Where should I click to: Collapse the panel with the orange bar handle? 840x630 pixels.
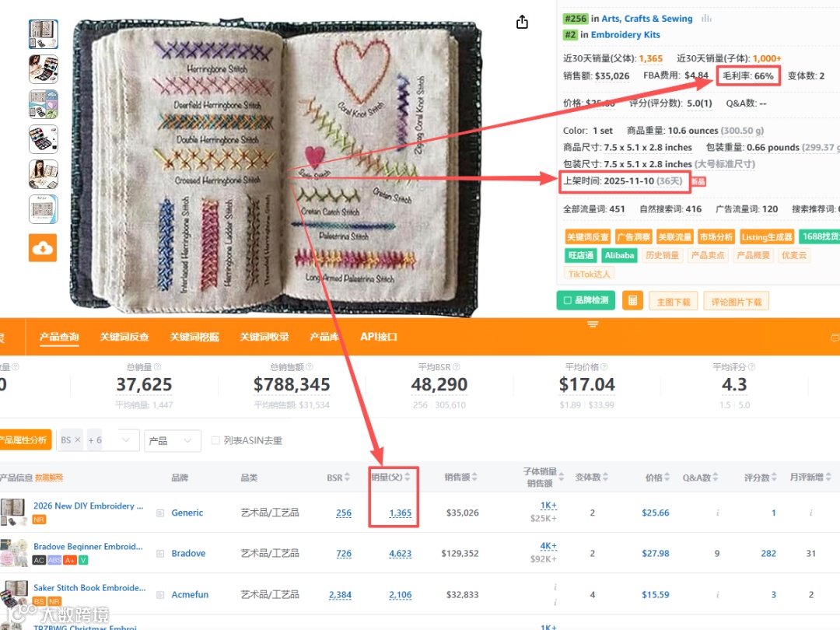tap(593, 324)
